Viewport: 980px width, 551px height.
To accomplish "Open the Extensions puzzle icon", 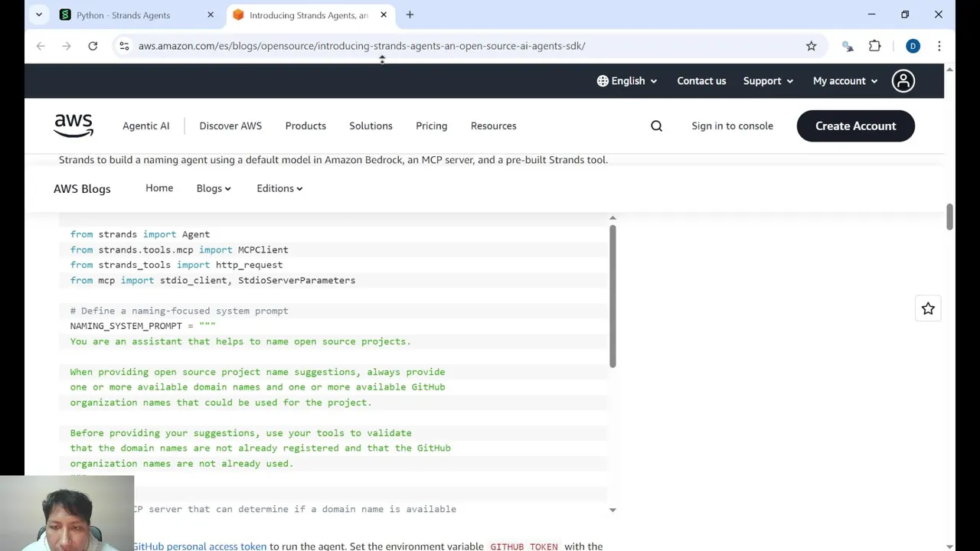I will (874, 46).
